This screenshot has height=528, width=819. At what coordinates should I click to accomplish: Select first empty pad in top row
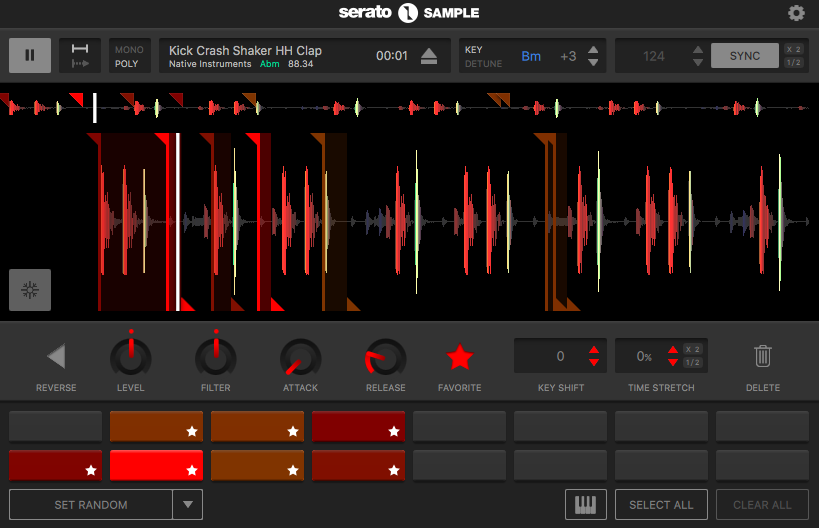pyautogui.click(x=55, y=426)
